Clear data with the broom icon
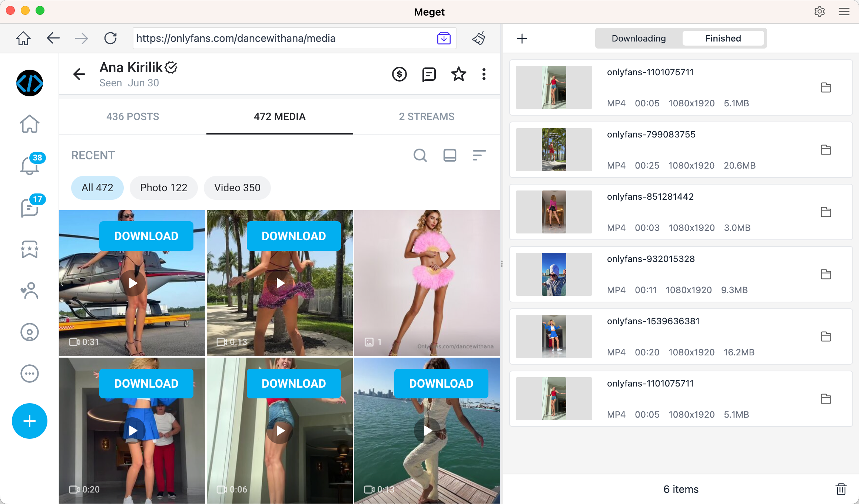The height and width of the screenshot is (504, 859). point(478,38)
